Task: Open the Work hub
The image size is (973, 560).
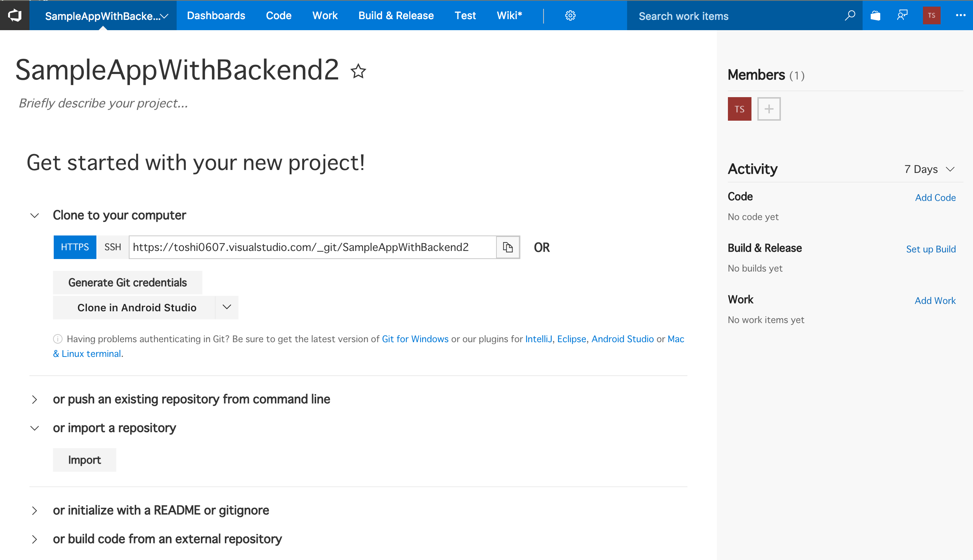Action: click(325, 16)
